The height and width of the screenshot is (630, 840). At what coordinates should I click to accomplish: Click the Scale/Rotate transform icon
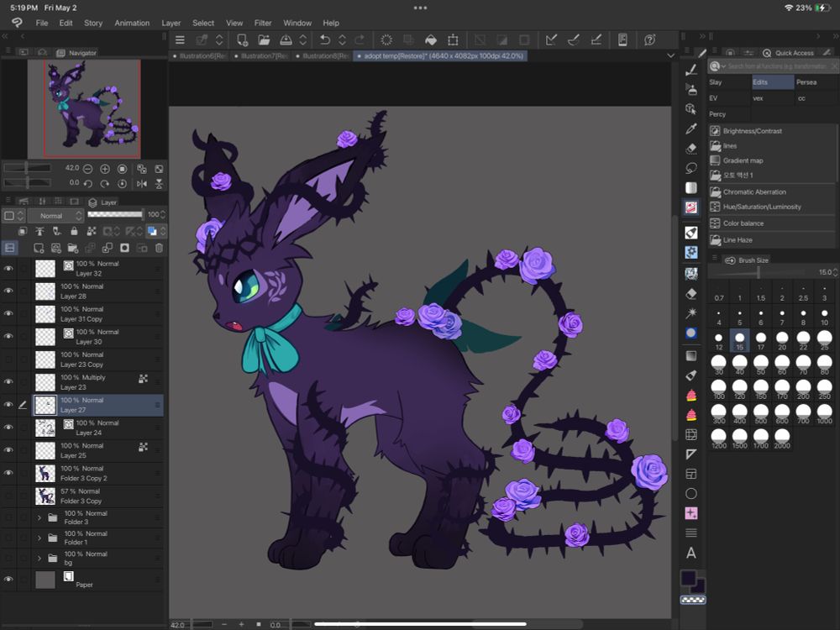coord(454,39)
